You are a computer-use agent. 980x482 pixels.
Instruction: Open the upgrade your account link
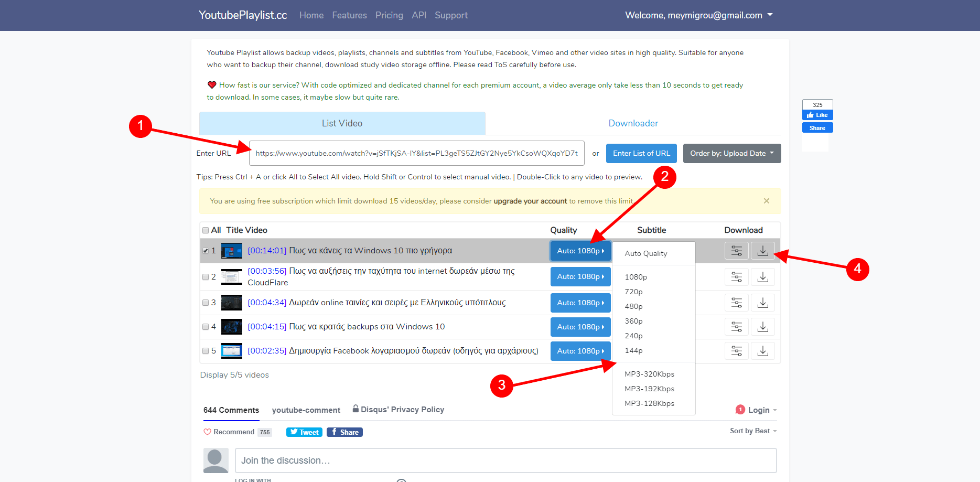tap(530, 201)
